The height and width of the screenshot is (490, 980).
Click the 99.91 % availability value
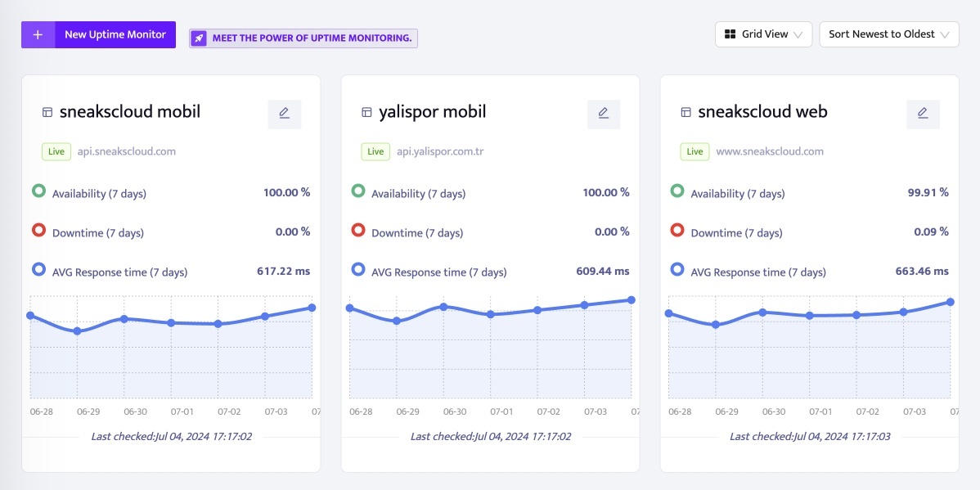click(928, 192)
